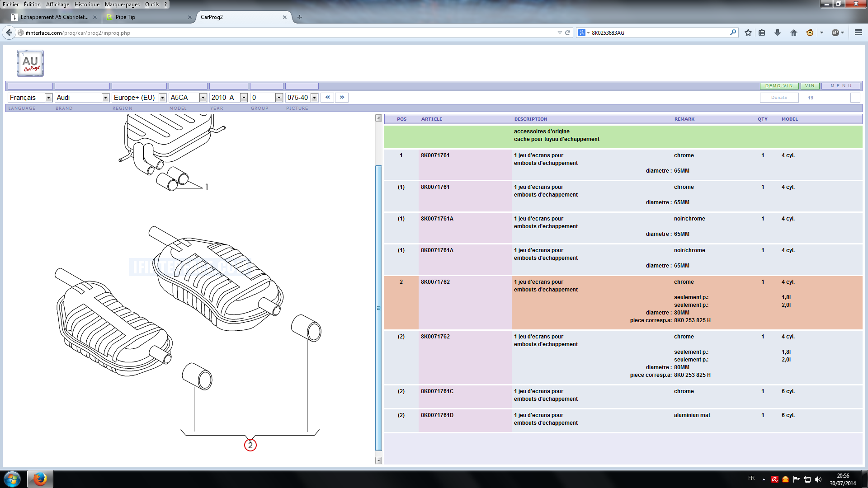The height and width of the screenshot is (488, 868).
Task: Click the AU CarProg2 logo icon
Action: [x=30, y=63]
